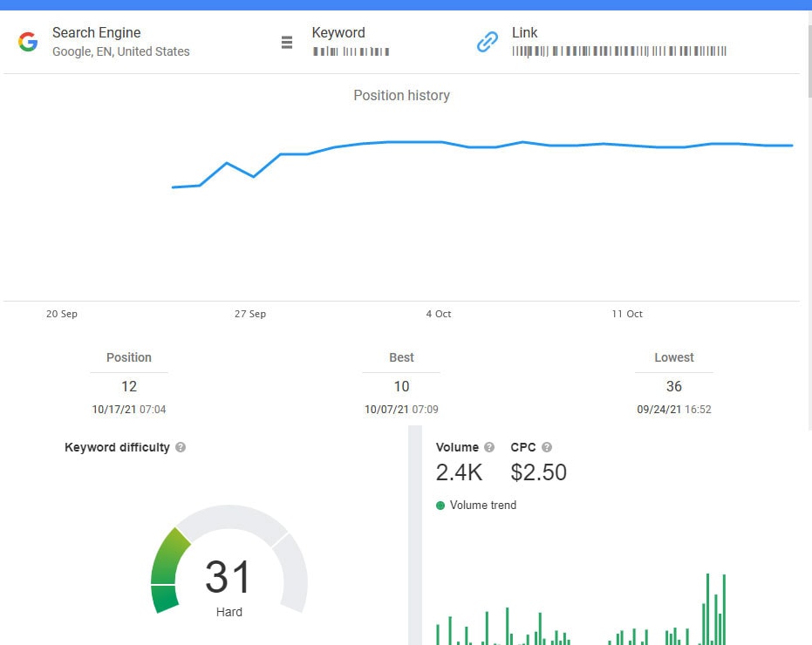
Task: Click the Google, EN, United States text
Action: [x=120, y=51]
